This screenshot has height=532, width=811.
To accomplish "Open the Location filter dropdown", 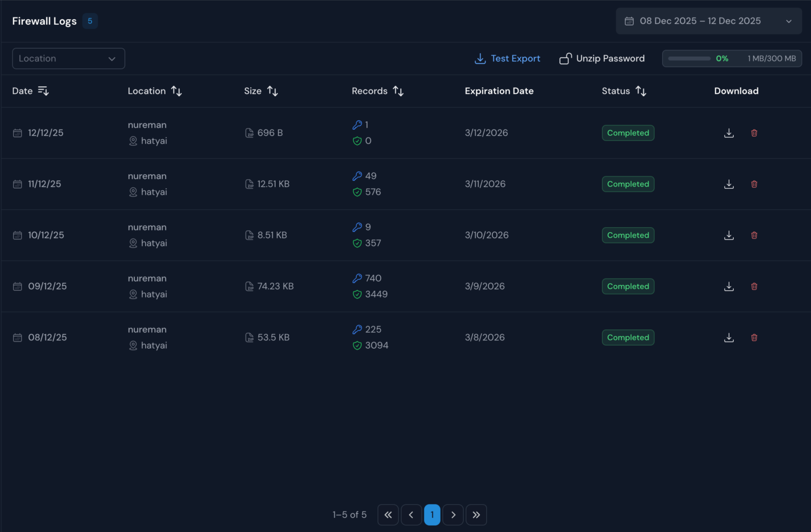I will [68, 59].
